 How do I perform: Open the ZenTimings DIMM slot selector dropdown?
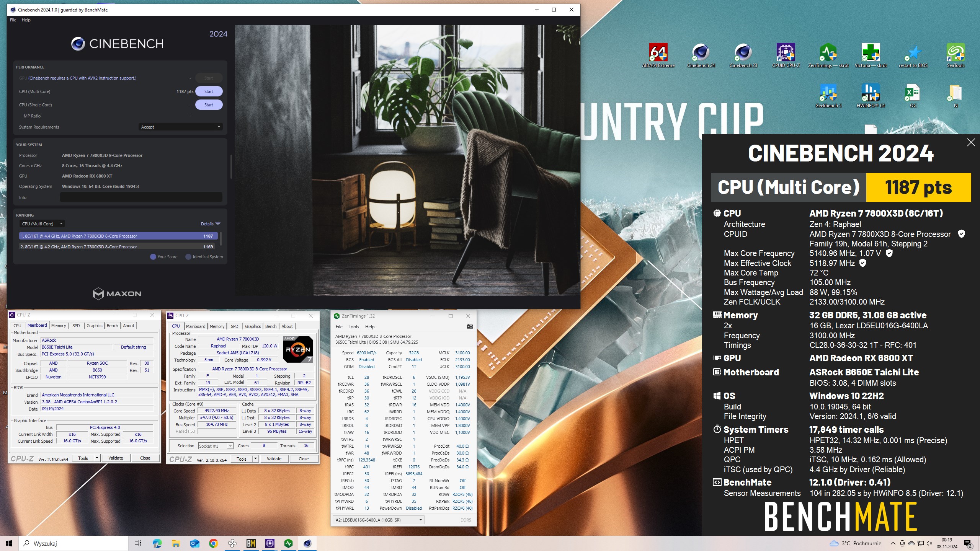tap(378, 520)
